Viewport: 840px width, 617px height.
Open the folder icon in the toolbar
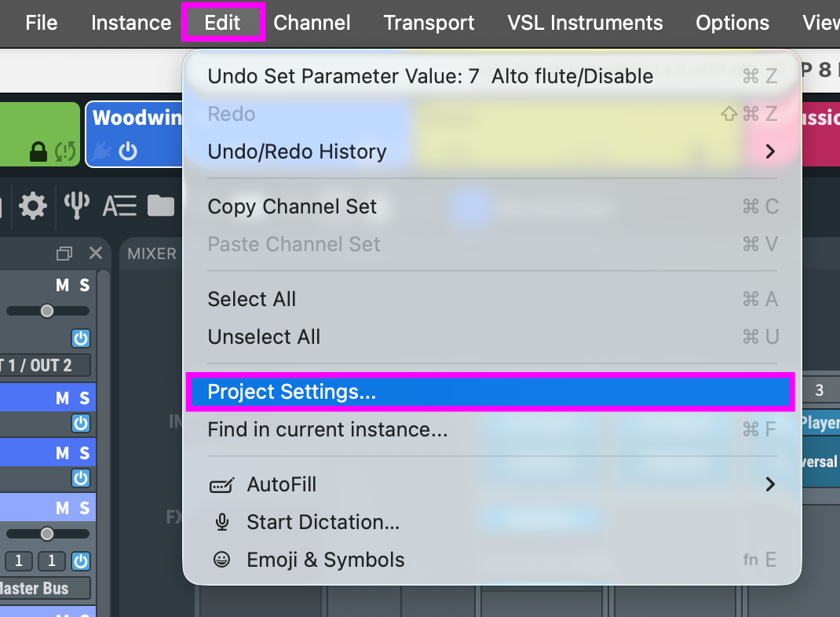(161, 206)
